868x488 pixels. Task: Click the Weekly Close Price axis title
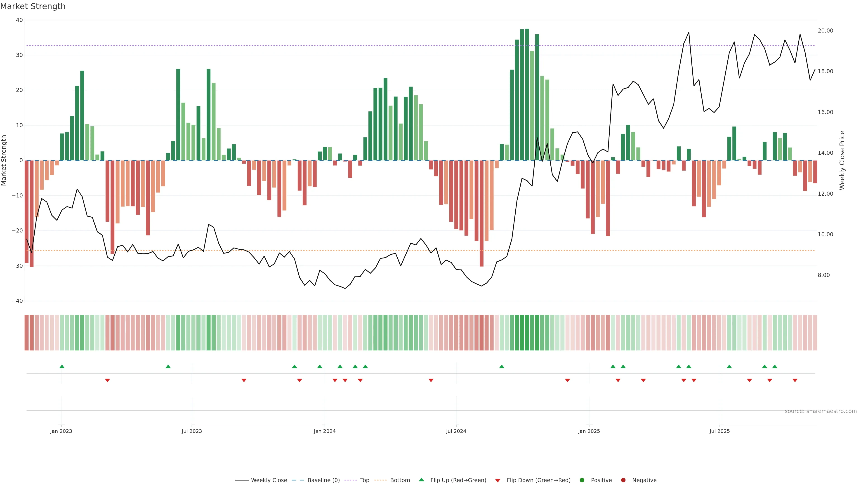pos(842,160)
